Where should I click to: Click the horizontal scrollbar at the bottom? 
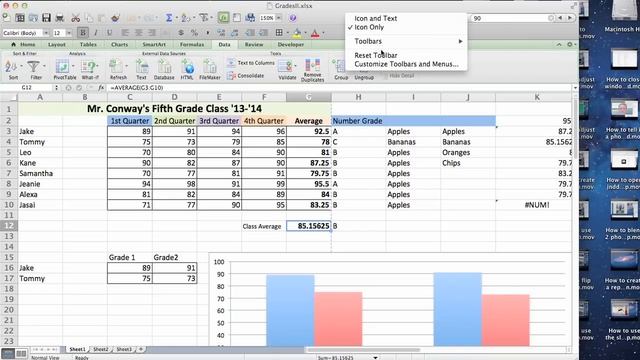pyautogui.click(x=363, y=350)
